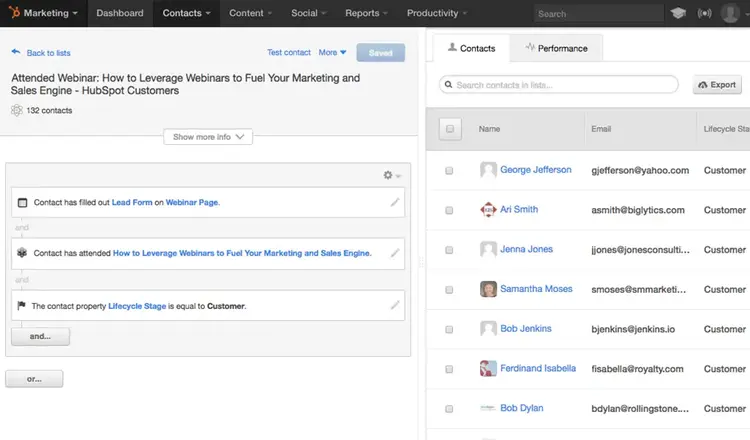The image size is (750, 440).
Task: Check the box for Ari Smith
Action: click(x=449, y=210)
